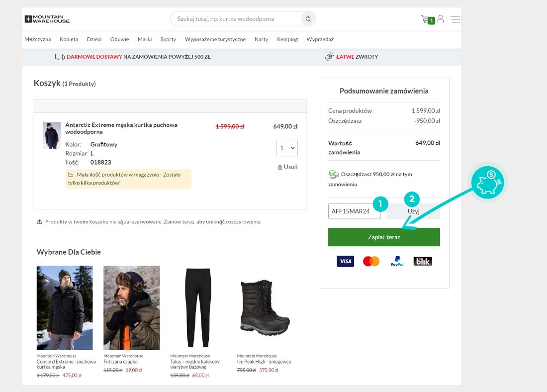Open the Ice Peak High boots image
The width and height of the screenshot is (547, 392).
click(x=265, y=307)
